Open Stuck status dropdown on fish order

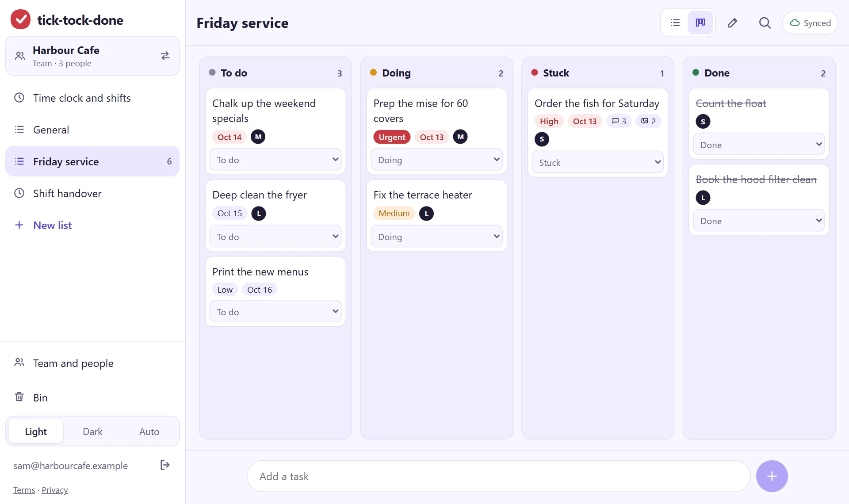(x=598, y=162)
